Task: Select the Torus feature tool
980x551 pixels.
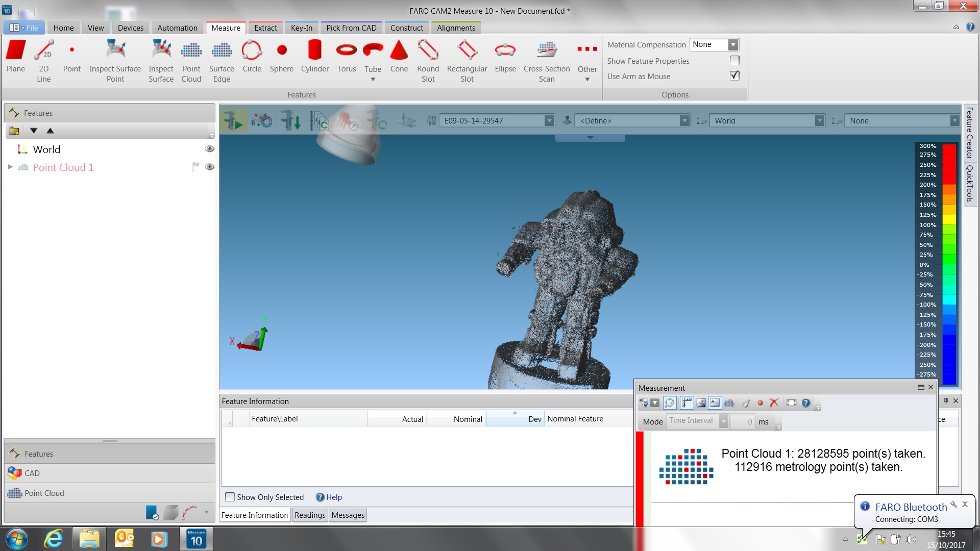Action: [x=347, y=57]
